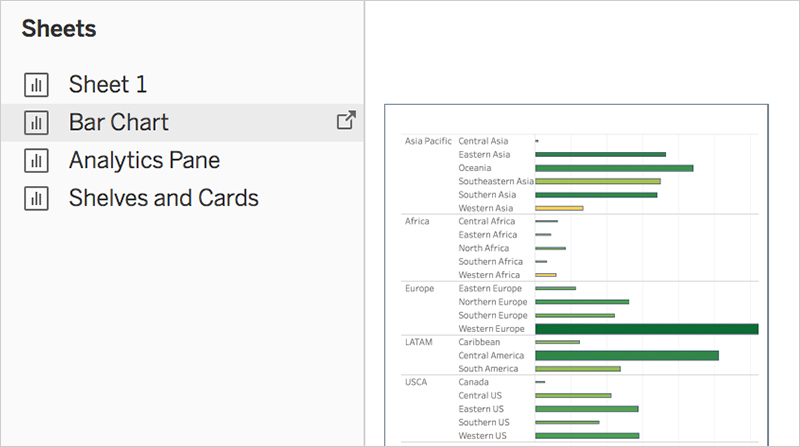
Task: Click the Central America bar
Action: 627,355
